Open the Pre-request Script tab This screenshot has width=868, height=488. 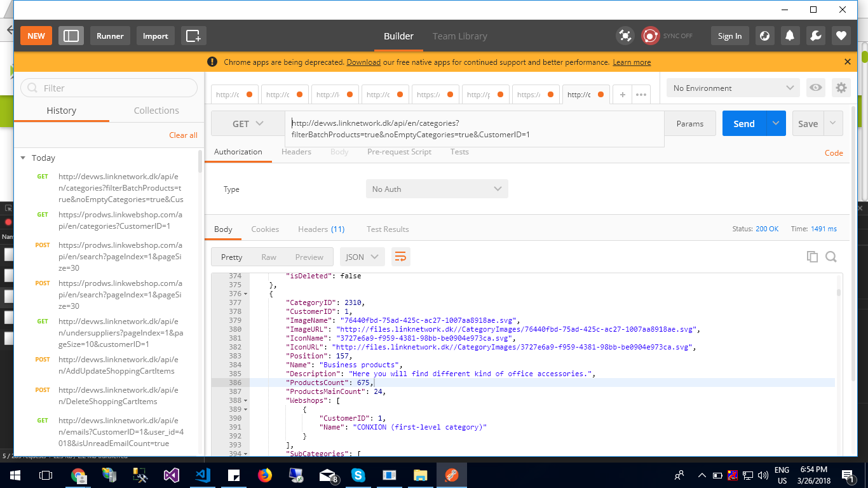(x=399, y=152)
